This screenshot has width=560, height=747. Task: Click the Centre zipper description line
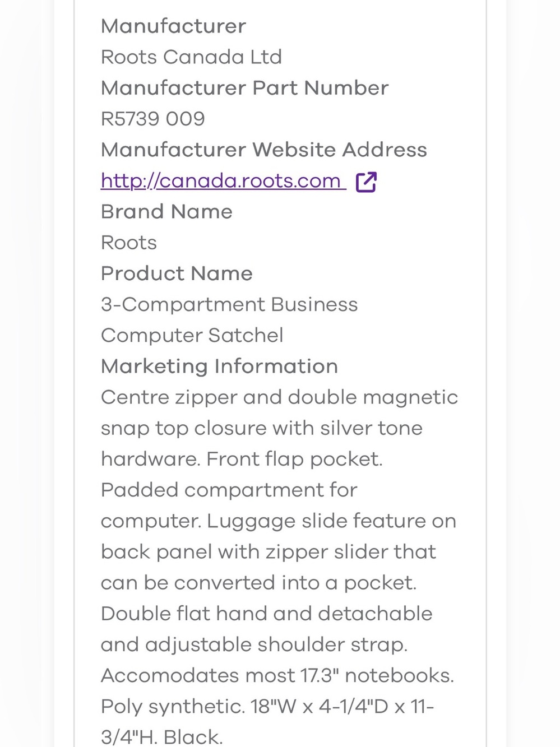pos(279,397)
